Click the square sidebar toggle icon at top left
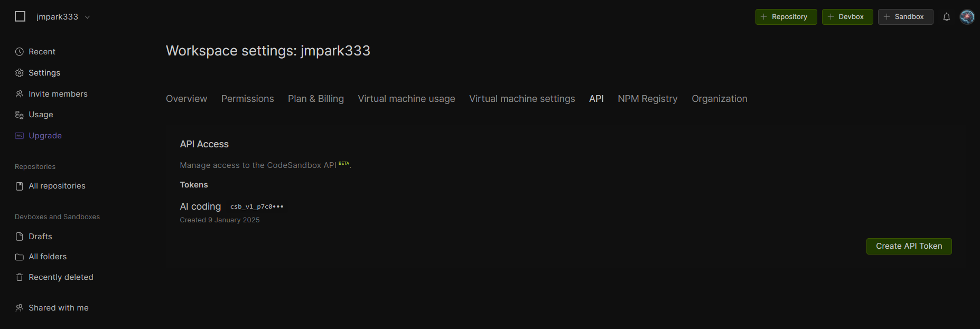 point(20,16)
